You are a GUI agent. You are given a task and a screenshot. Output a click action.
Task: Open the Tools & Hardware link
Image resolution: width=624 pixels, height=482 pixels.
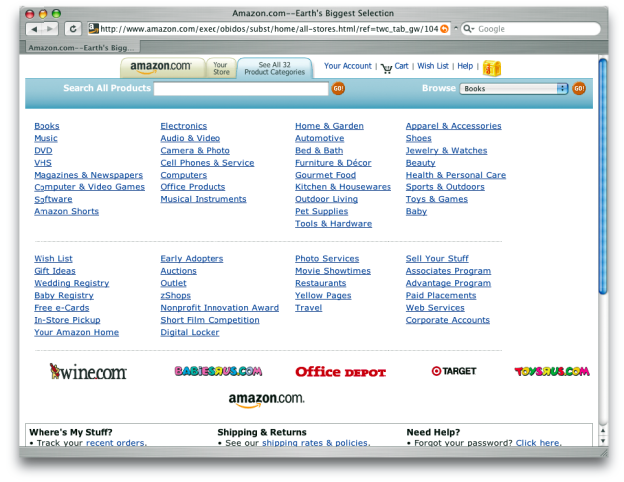[333, 224]
